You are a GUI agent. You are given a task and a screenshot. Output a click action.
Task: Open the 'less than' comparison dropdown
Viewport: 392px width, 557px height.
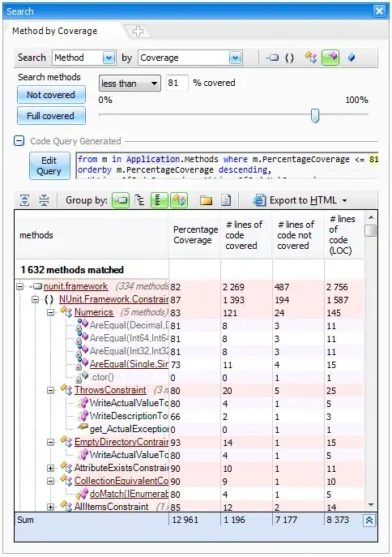pyautogui.click(x=130, y=84)
